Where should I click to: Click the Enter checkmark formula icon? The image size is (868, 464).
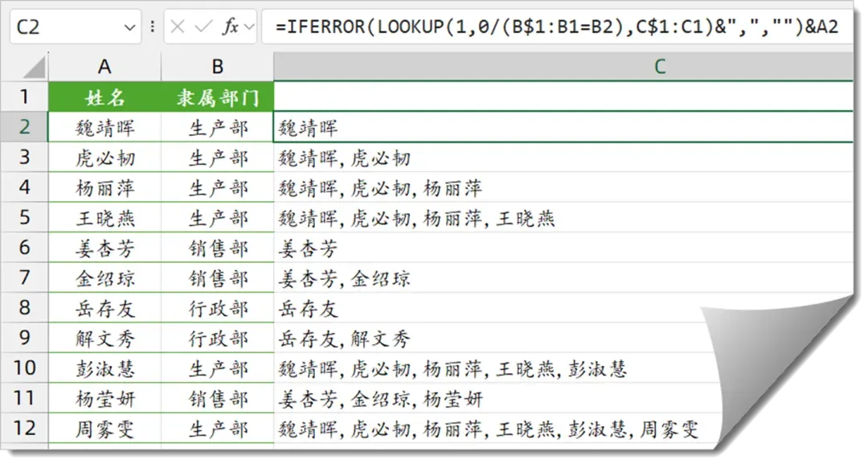[203, 27]
